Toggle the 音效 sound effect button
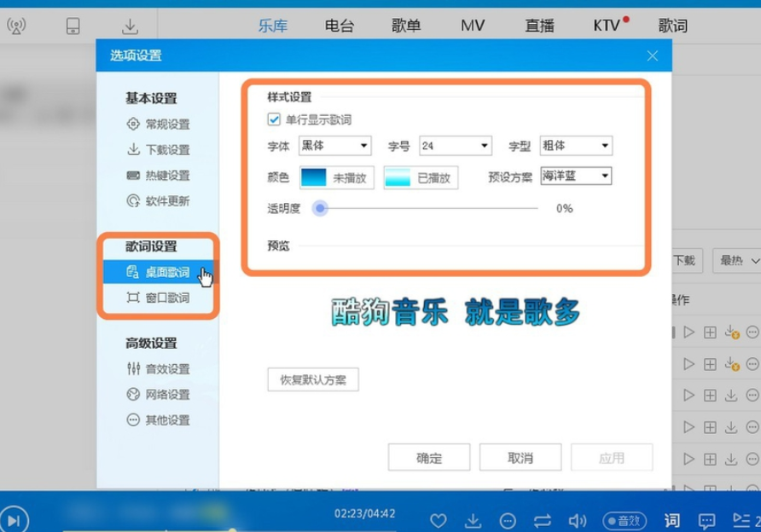The height and width of the screenshot is (532, 761). [624, 521]
